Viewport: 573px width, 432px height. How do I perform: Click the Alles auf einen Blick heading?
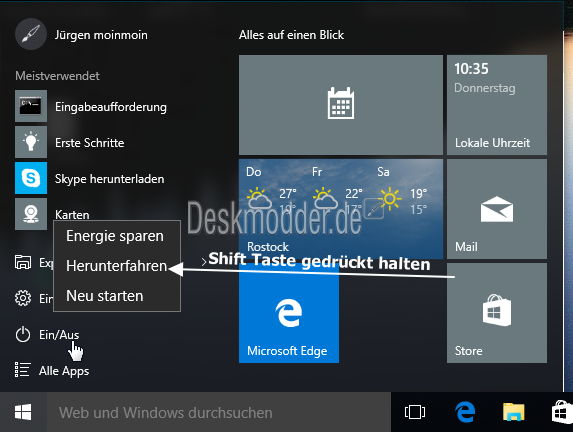pos(291,35)
